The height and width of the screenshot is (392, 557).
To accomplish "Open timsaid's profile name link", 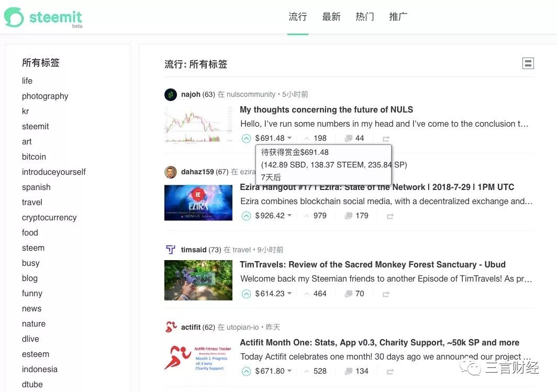I will (194, 250).
